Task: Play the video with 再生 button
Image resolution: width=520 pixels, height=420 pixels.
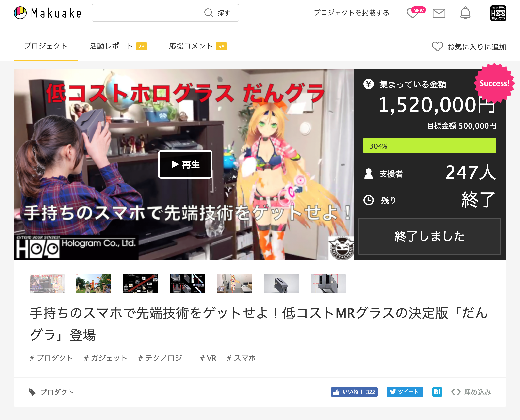Action: pos(185,164)
